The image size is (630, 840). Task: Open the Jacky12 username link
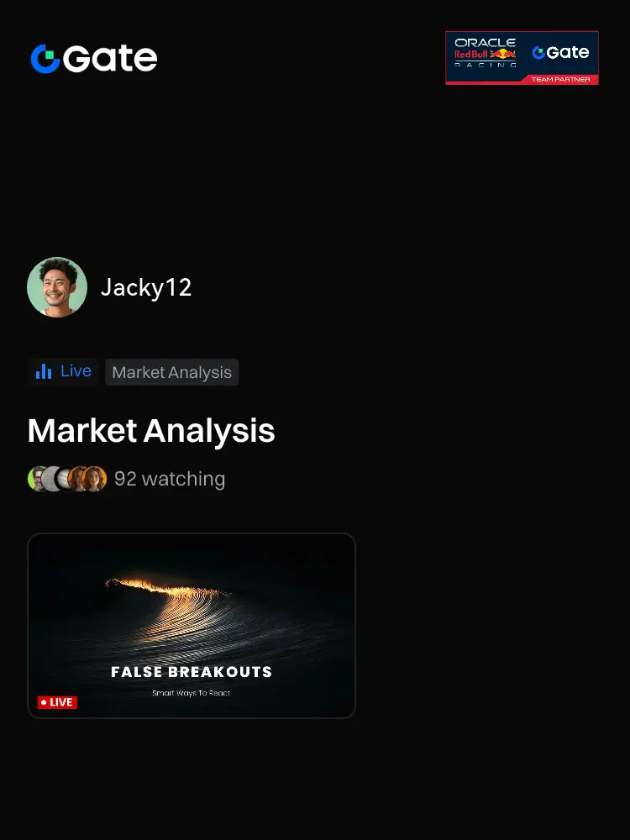click(x=146, y=287)
